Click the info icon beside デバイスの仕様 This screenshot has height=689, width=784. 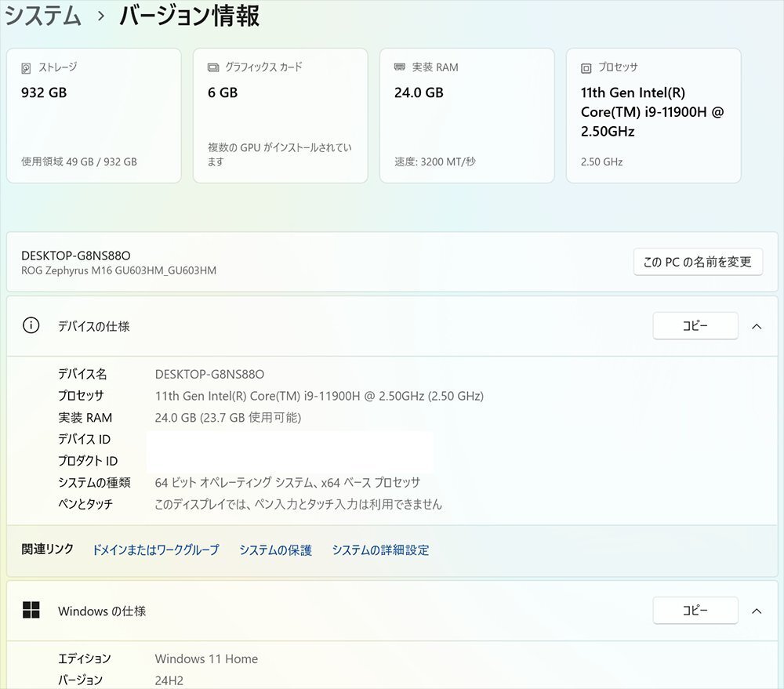31,326
